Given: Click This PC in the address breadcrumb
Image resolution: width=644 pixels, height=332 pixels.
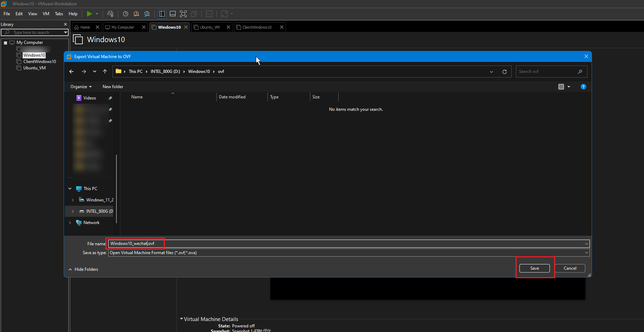Looking at the screenshot, I should (136, 71).
